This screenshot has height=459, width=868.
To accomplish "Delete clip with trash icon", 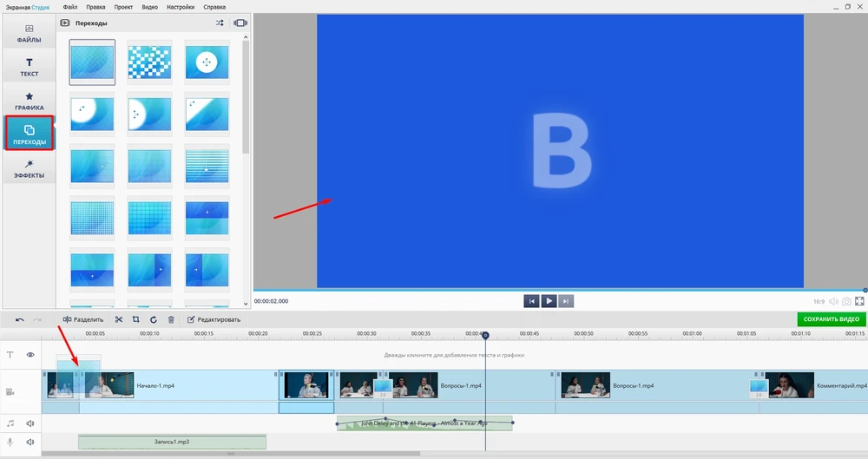I will [x=171, y=319].
